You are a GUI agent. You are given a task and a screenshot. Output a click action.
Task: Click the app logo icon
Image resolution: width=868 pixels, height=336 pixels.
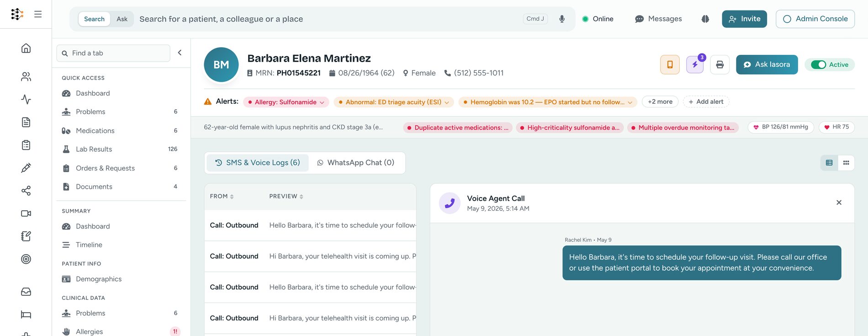pyautogui.click(x=17, y=14)
